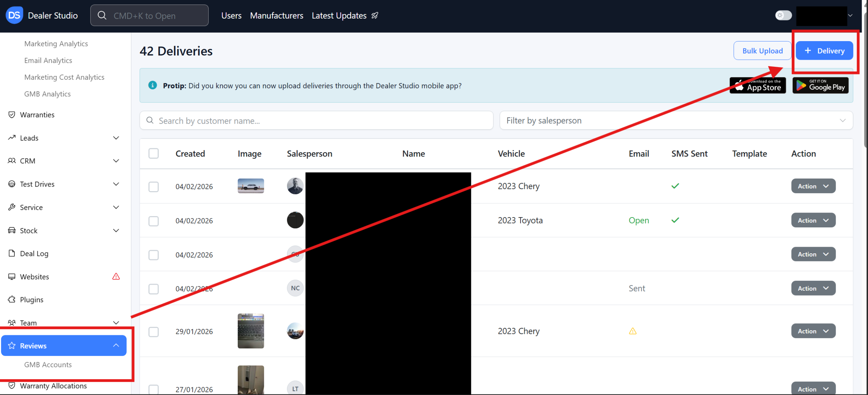Click the Plugins puzzle icon
The image size is (868, 395).
tap(12, 299)
